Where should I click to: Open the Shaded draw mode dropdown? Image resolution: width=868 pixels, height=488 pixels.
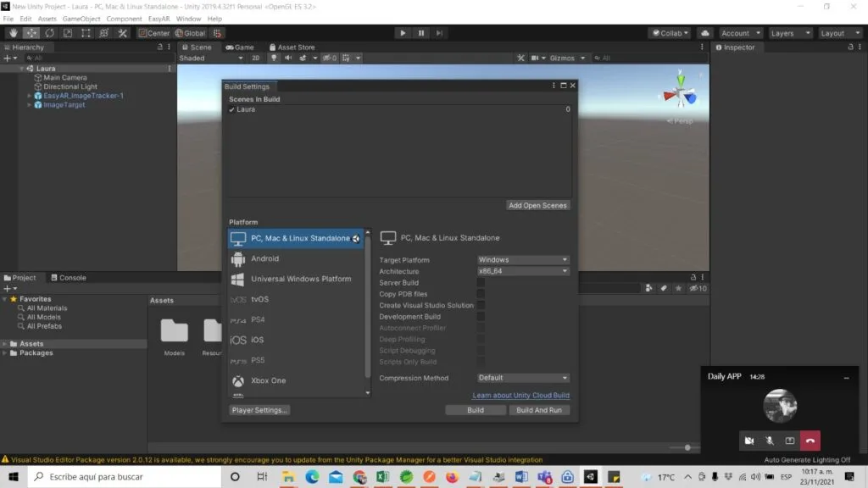pyautogui.click(x=211, y=58)
